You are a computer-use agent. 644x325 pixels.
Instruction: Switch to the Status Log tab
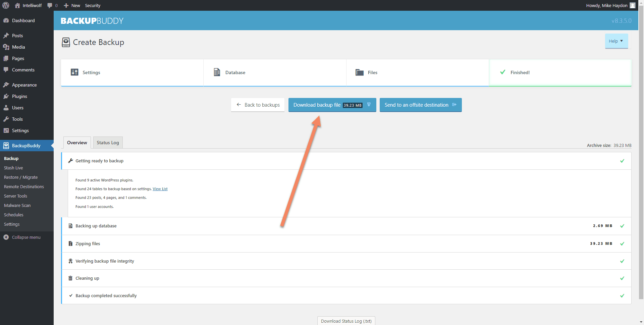(x=107, y=142)
